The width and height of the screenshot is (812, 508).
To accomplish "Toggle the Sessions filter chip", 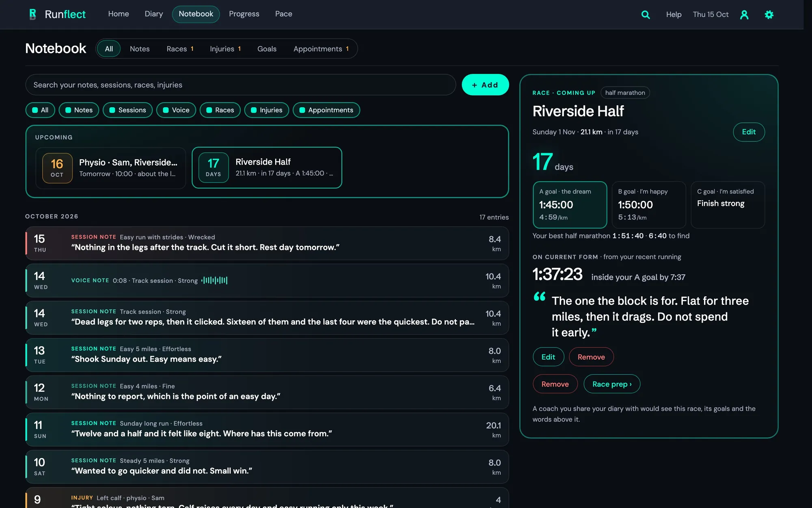I will point(127,110).
